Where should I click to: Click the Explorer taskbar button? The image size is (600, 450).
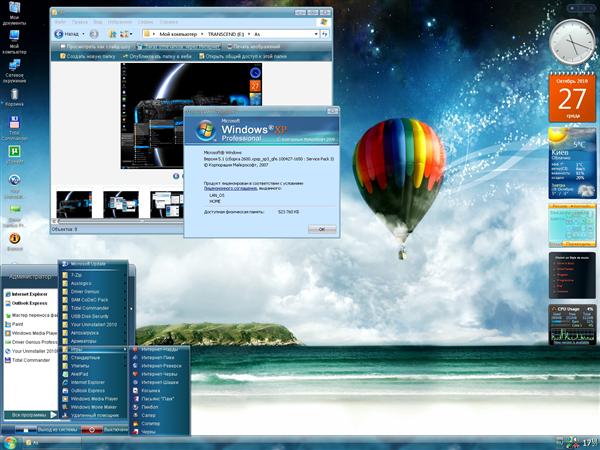click(x=51, y=443)
